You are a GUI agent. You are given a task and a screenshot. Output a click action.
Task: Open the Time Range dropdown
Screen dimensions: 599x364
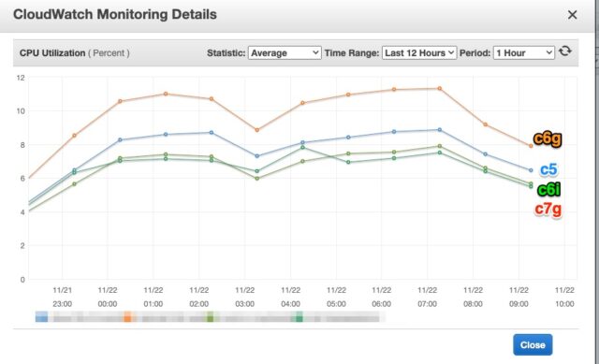(x=419, y=52)
